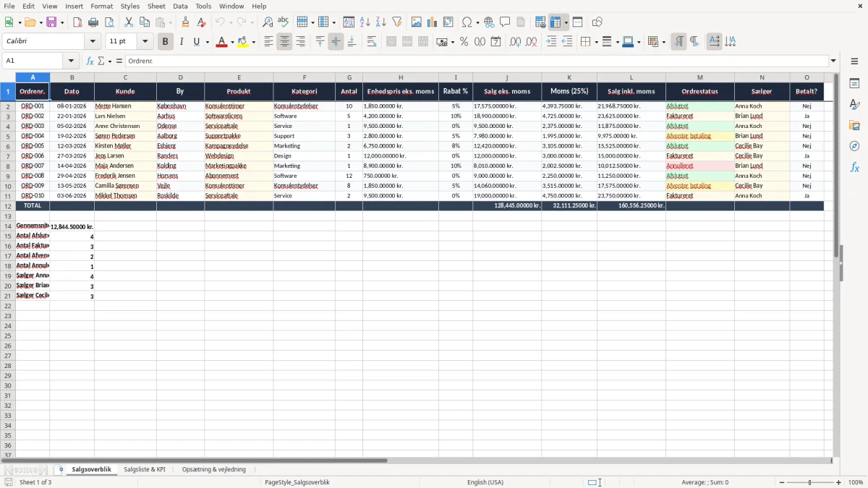Viewport: 868px width, 488px height.
Task: Toggle Bold formatting
Action: pos(166,42)
